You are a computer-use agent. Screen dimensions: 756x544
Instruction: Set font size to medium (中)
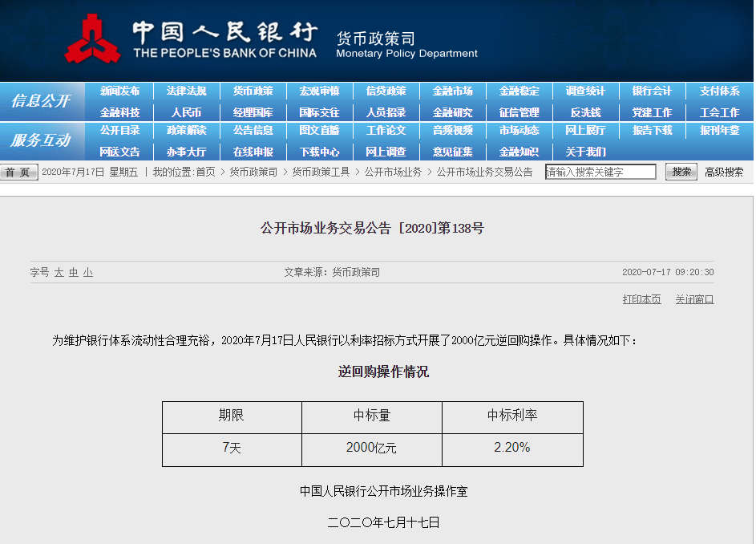coord(73,273)
